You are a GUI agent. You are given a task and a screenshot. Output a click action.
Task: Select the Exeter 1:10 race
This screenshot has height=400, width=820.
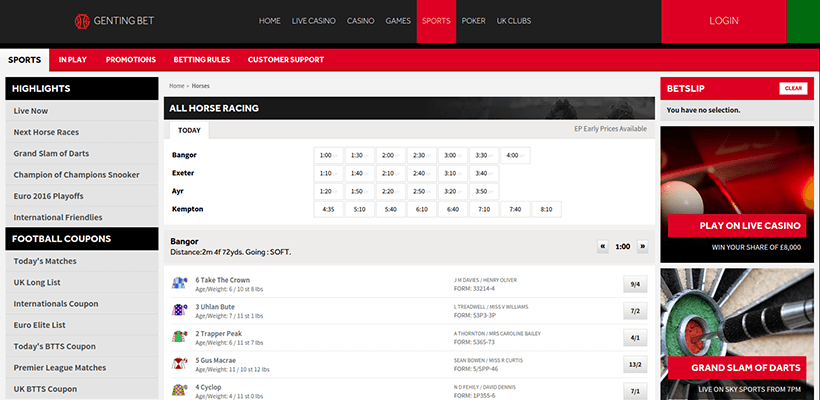point(328,173)
